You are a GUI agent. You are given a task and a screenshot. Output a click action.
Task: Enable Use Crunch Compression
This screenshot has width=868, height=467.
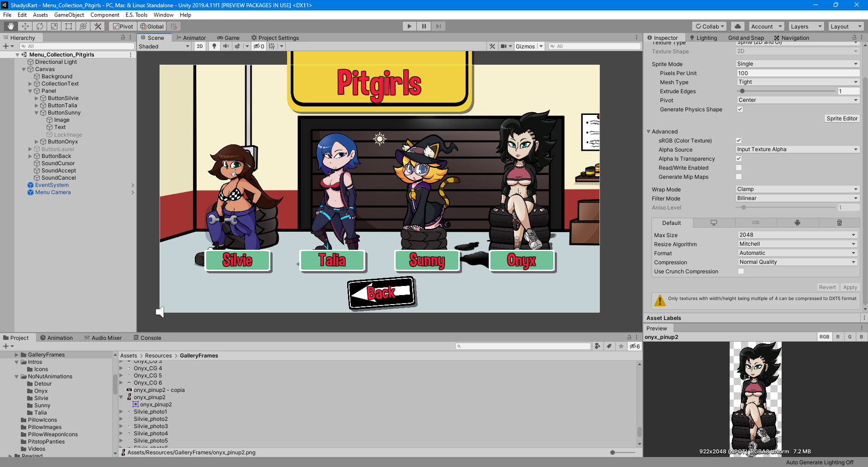[x=741, y=271]
